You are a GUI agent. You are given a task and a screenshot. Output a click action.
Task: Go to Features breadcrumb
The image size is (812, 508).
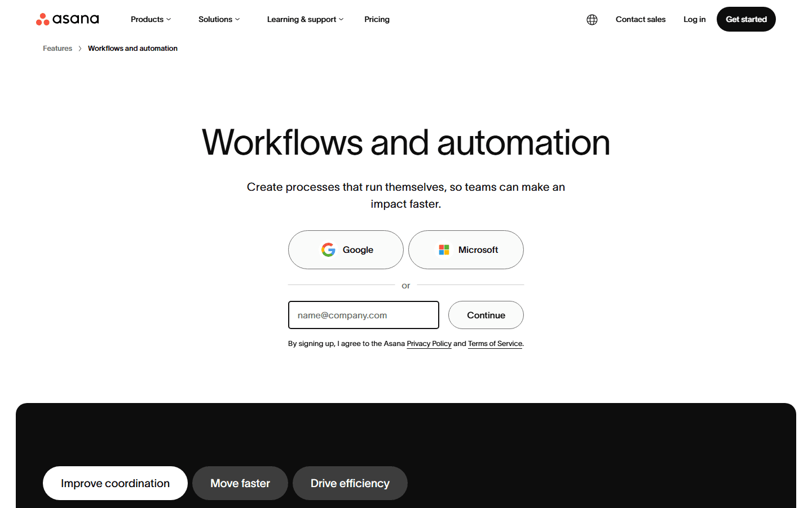58,49
